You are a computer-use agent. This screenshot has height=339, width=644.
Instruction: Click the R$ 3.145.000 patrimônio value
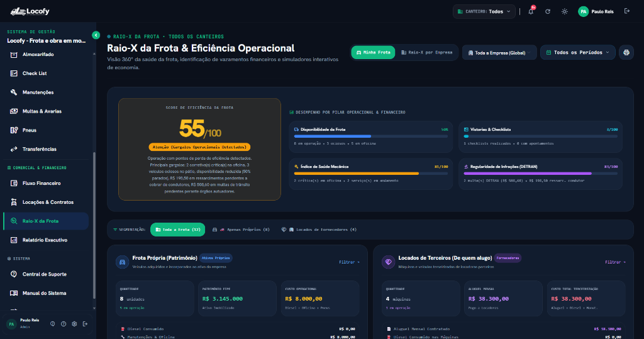(223, 299)
